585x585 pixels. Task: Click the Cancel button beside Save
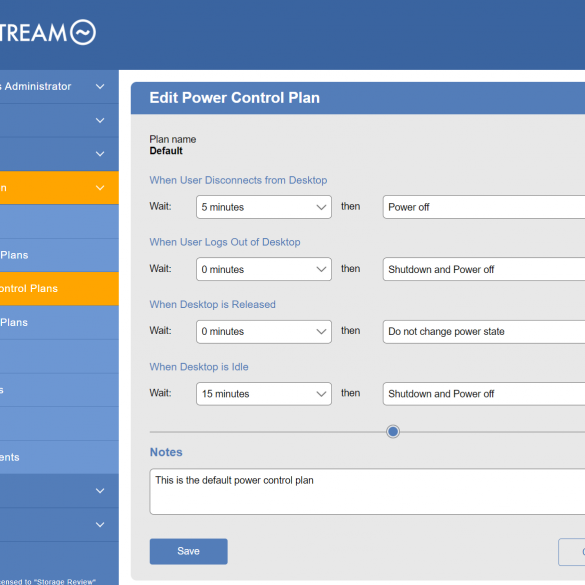(x=572, y=552)
